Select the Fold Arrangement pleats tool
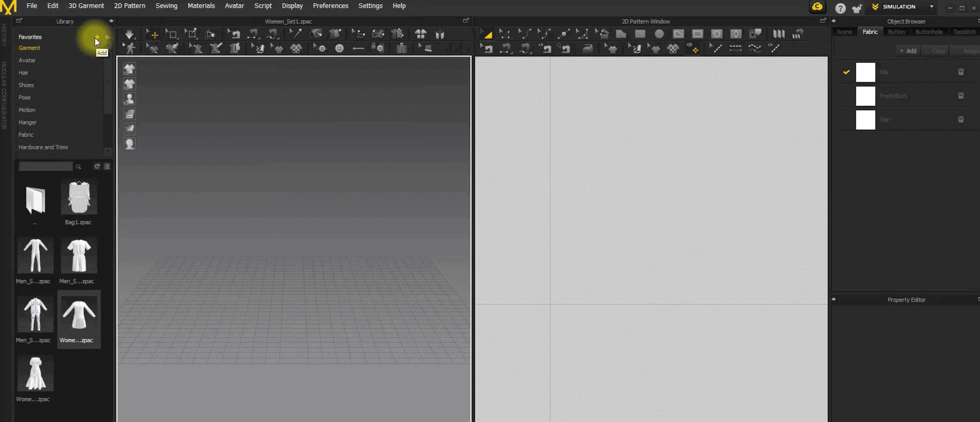 [x=778, y=34]
